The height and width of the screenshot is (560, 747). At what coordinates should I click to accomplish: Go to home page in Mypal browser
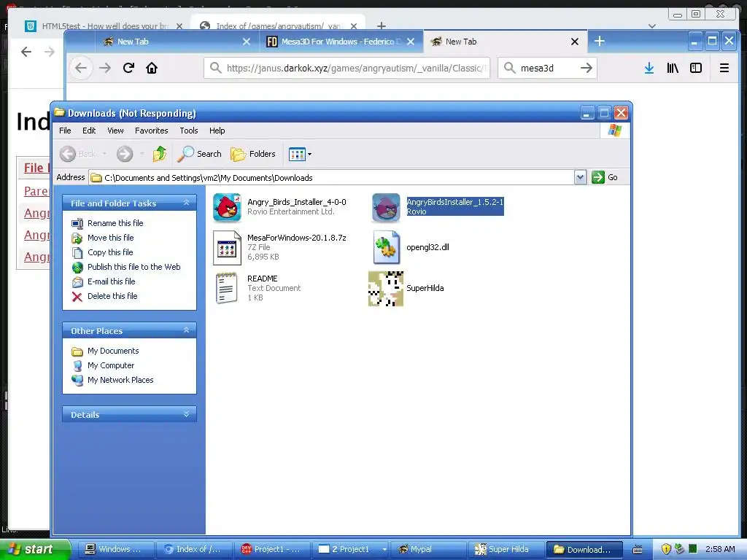tap(152, 68)
